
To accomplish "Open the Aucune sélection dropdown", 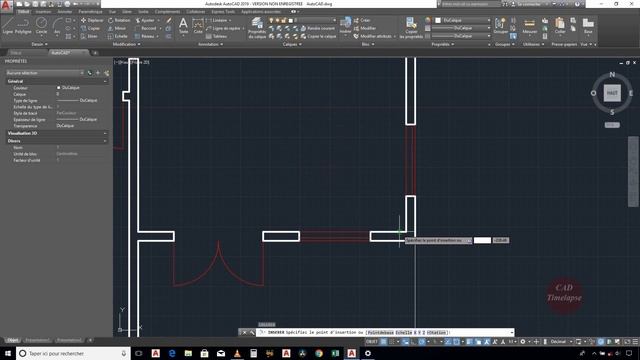I will (x=45, y=73).
